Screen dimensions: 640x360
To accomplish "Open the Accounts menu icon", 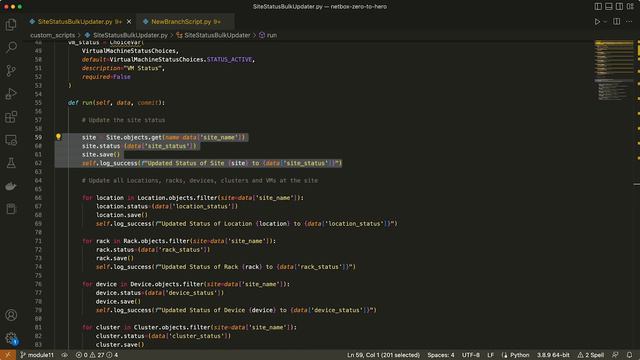I will tap(11, 315).
